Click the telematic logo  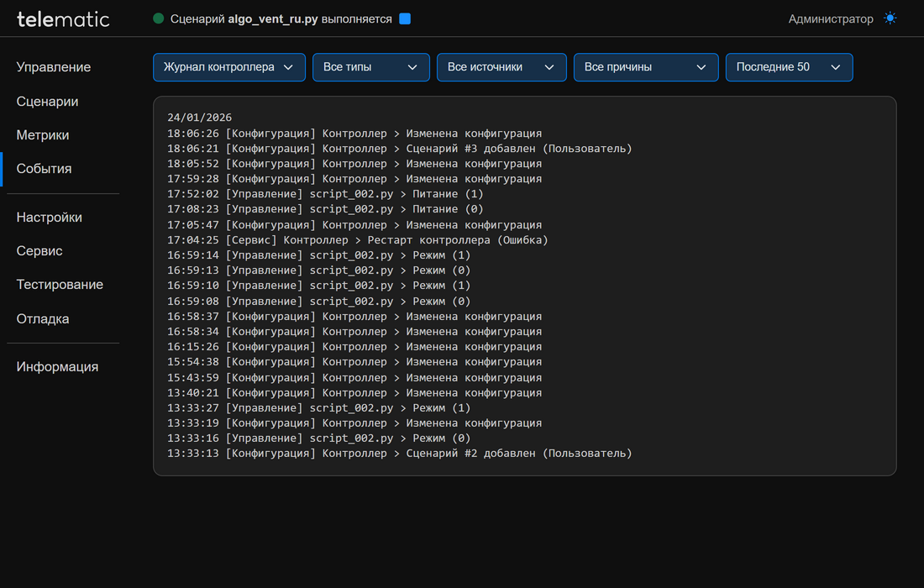pos(63,18)
